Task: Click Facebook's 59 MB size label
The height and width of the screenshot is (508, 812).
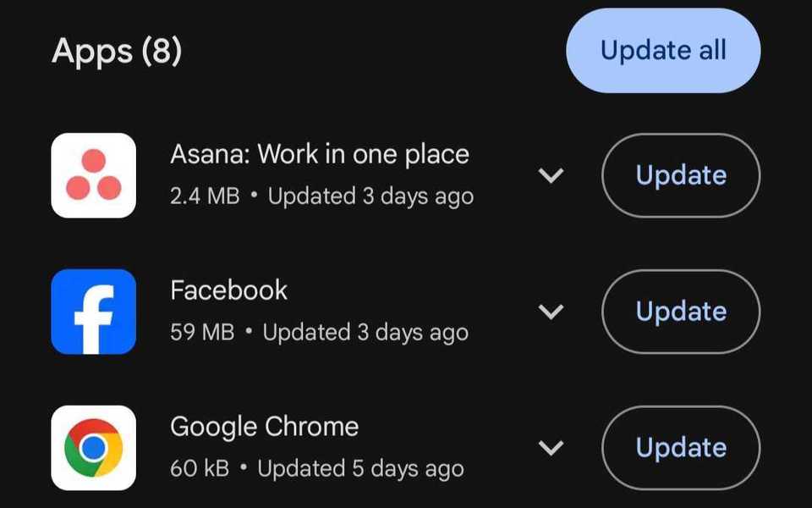Action: click(x=202, y=333)
